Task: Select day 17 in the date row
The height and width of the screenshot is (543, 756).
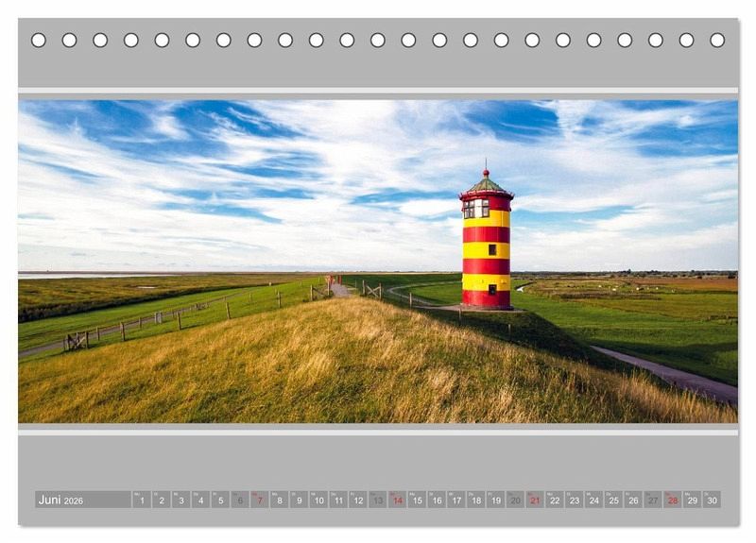Action: coord(455,500)
